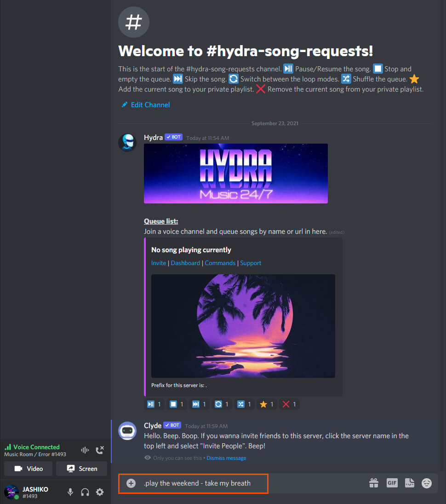
Task: Open the Hydra Music 24/7 banner image
Action: point(236,174)
